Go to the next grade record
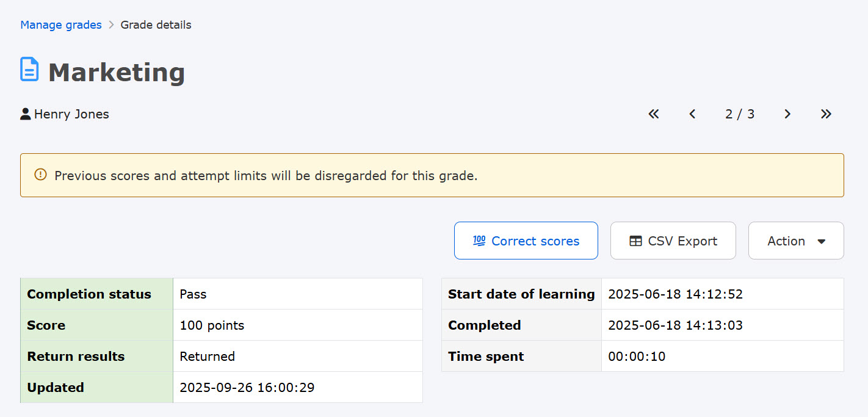The width and height of the screenshot is (868, 417). pyautogui.click(x=787, y=114)
